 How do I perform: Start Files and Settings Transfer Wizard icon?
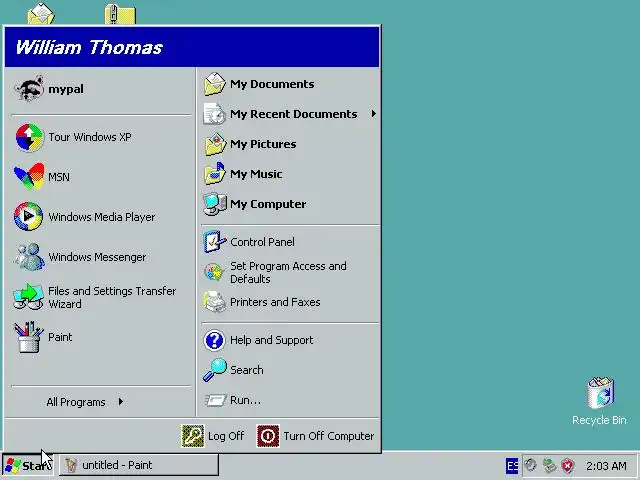click(29, 297)
